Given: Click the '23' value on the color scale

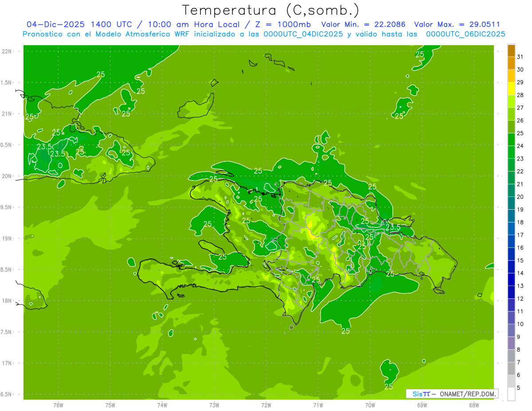Looking at the screenshot, I should tap(520, 159).
